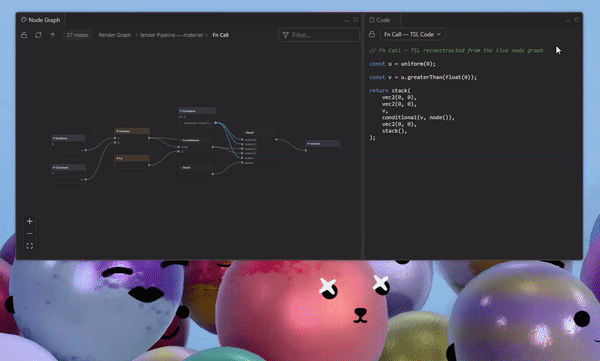The height and width of the screenshot is (361, 600).
Task: Click the "const u = uniform(0);" line
Action: click(402, 64)
